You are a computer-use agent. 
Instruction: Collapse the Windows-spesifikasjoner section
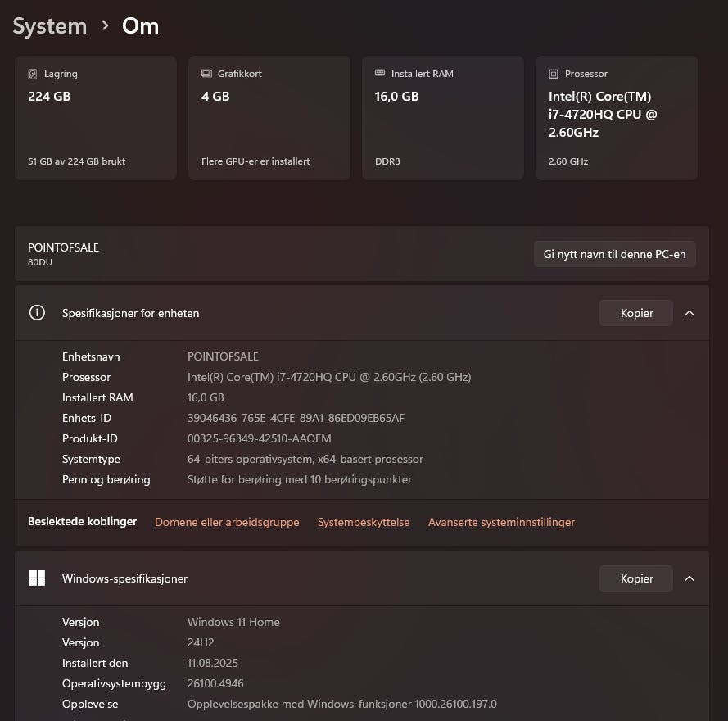[x=690, y=578]
